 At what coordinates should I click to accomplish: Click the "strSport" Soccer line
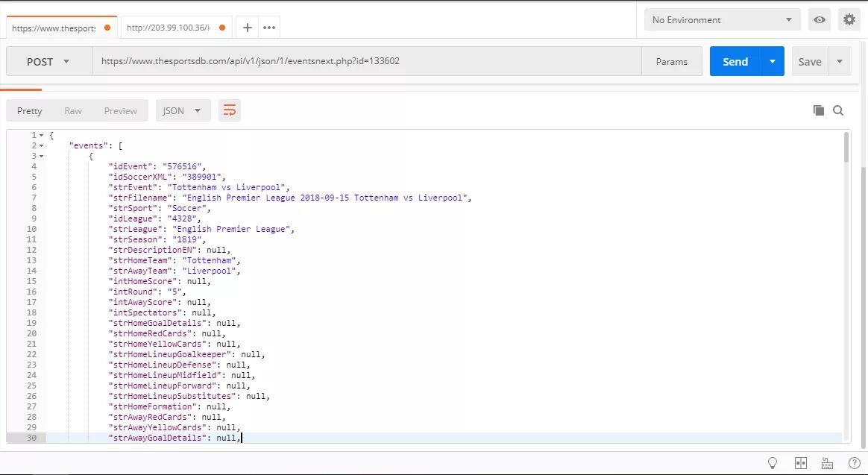[160, 208]
